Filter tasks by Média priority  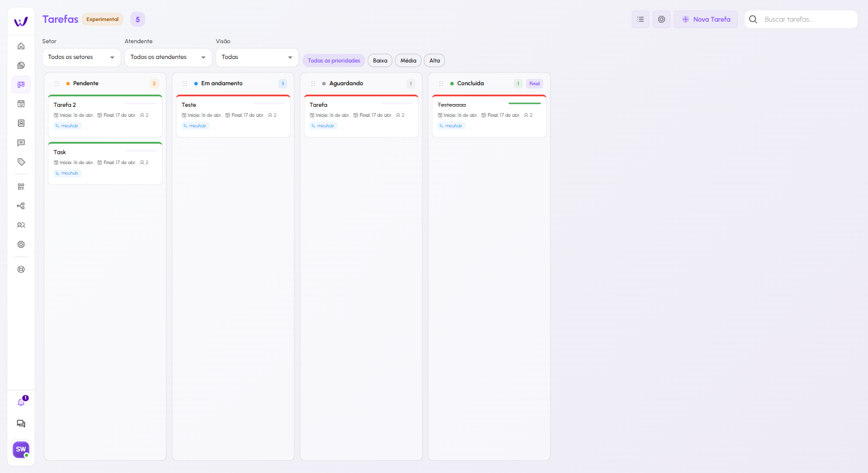tap(408, 61)
